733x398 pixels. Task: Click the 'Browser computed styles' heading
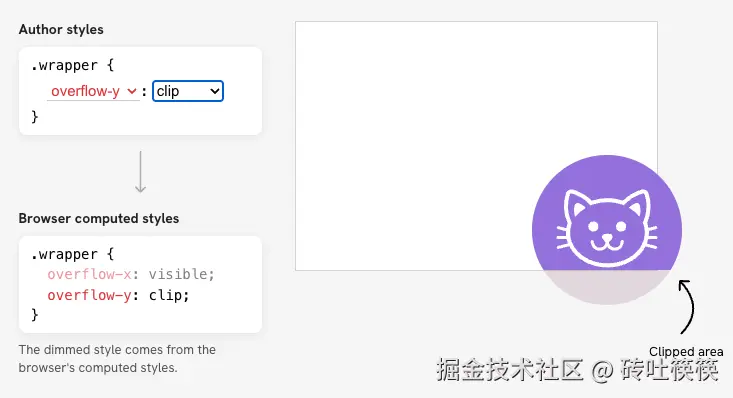click(x=99, y=218)
